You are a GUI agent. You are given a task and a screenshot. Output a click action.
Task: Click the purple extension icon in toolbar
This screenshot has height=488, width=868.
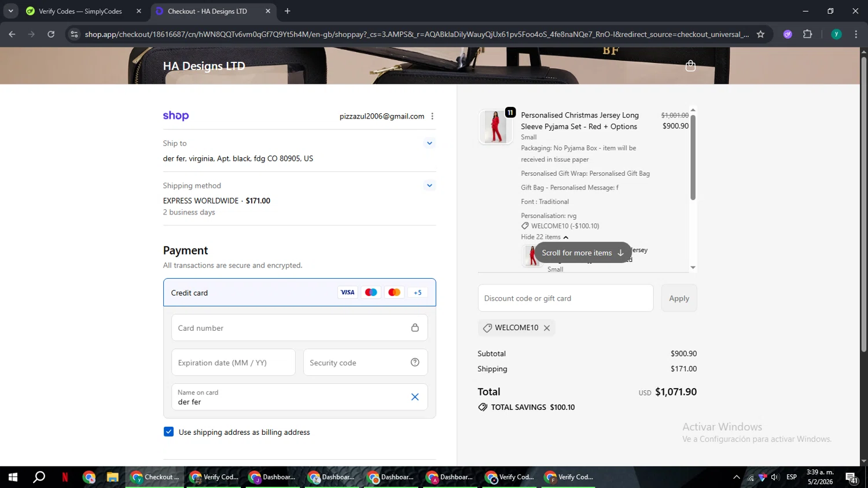(x=788, y=34)
